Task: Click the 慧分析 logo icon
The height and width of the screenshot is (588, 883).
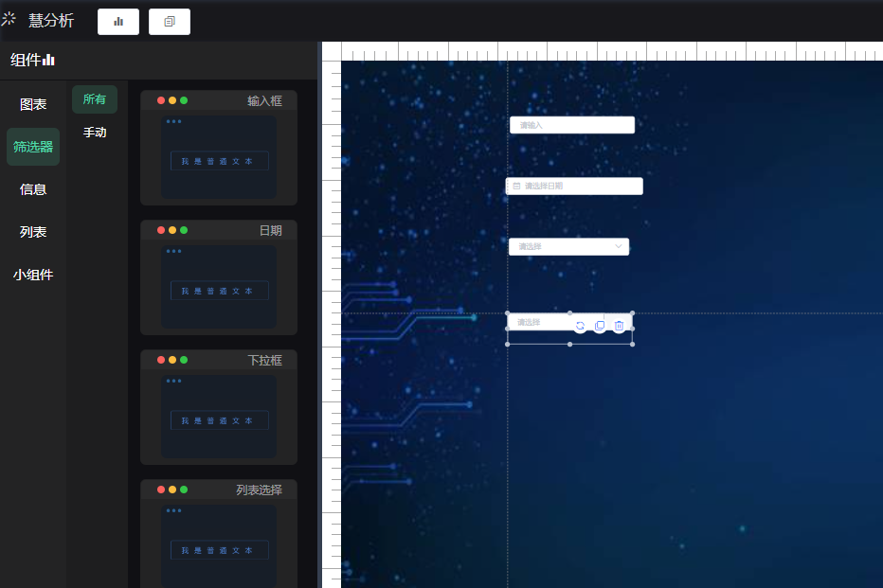Action: pos(9,19)
